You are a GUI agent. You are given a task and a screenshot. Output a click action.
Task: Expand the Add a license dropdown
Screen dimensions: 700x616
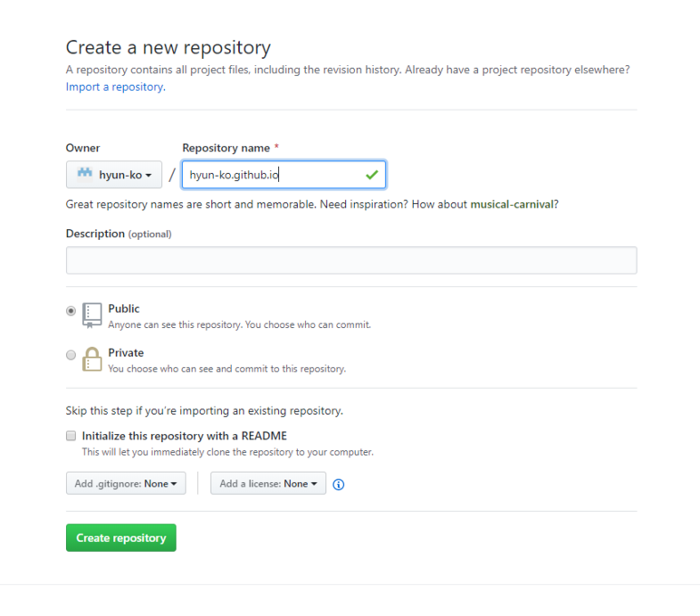click(x=268, y=484)
